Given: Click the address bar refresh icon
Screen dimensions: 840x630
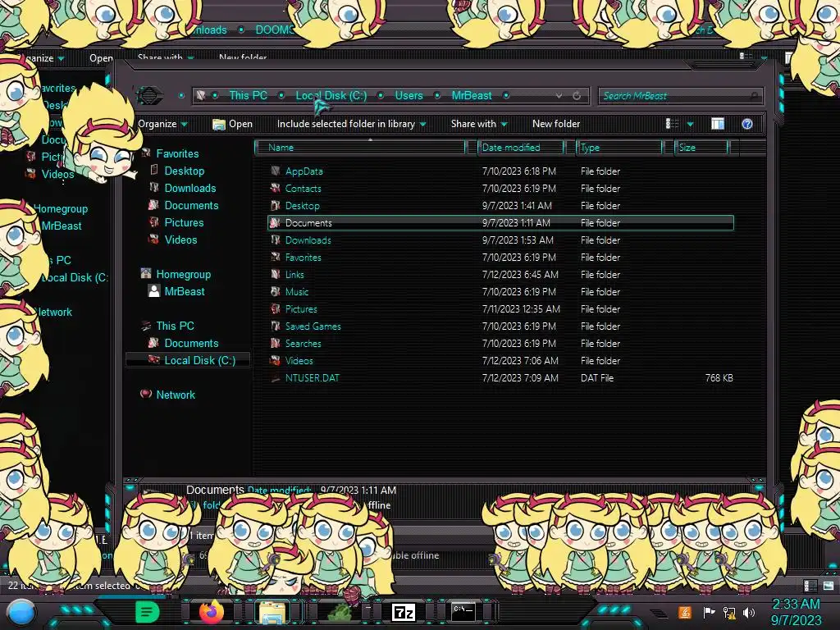Looking at the screenshot, I should coord(577,96).
